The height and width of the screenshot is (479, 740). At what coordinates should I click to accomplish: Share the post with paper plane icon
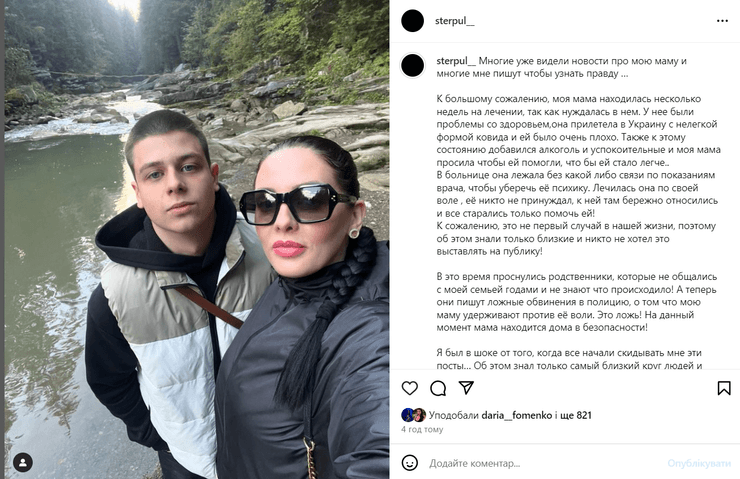pos(466,387)
